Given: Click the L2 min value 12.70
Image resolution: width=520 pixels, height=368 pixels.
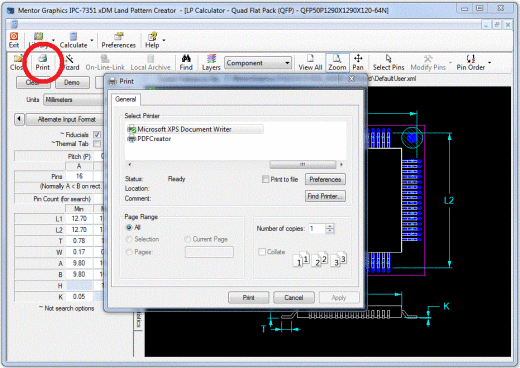Looking at the screenshot, I should pos(79,230).
